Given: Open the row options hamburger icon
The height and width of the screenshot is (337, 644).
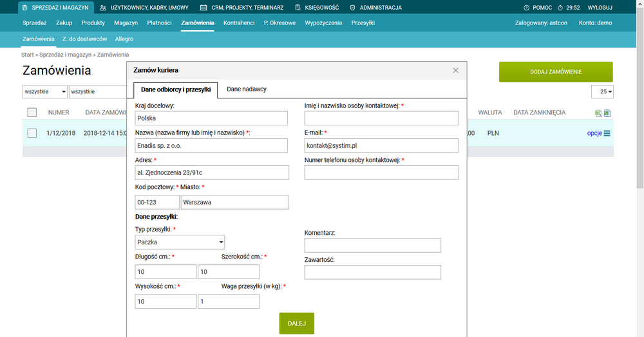Looking at the screenshot, I should [x=607, y=133].
